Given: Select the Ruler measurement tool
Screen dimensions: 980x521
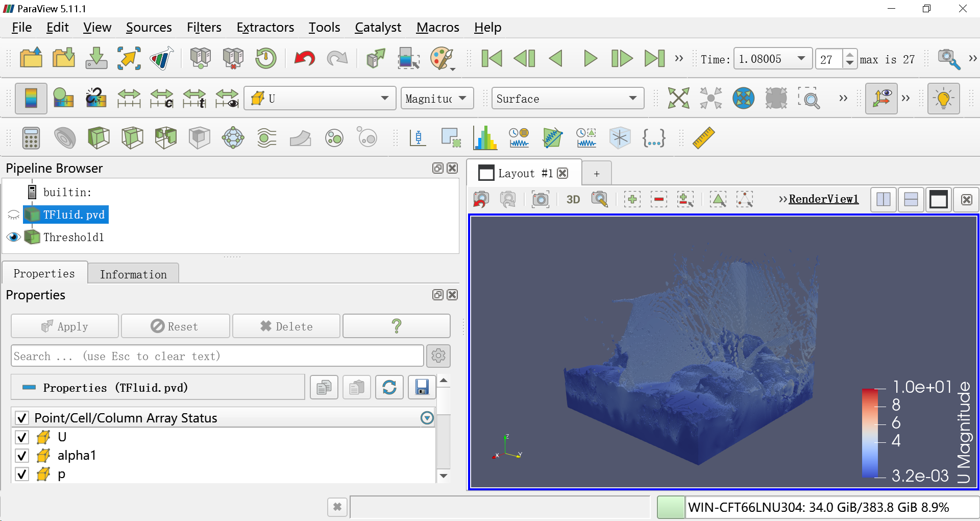Looking at the screenshot, I should pos(703,138).
